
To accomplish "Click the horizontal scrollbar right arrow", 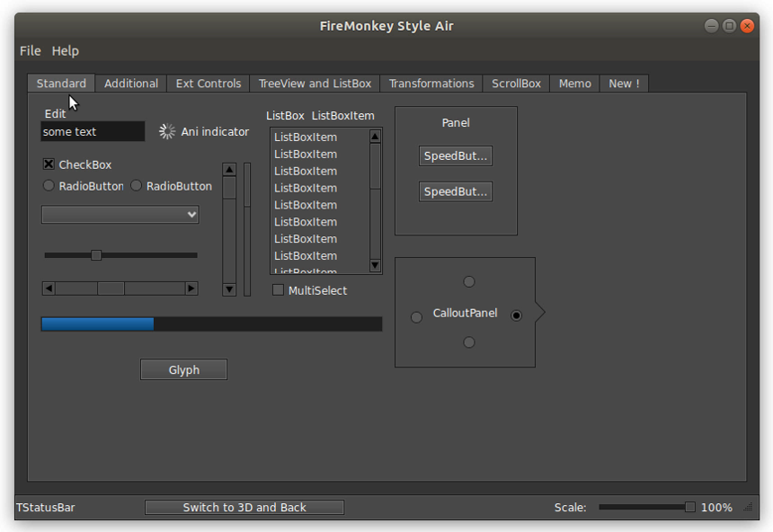I will coord(191,288).
